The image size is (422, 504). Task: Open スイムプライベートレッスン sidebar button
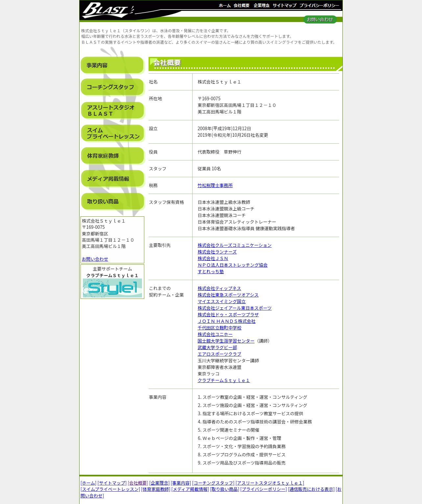click(112, 133)
